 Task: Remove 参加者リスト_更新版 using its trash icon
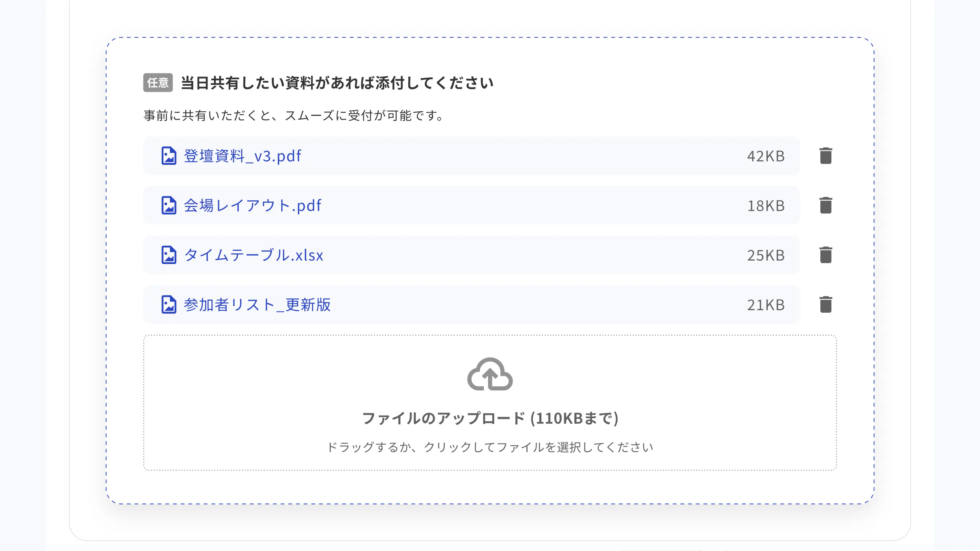pos(825,305)
